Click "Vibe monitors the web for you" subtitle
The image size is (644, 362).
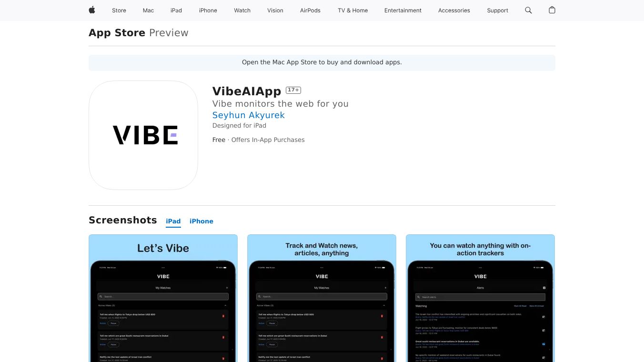point(281,104)
